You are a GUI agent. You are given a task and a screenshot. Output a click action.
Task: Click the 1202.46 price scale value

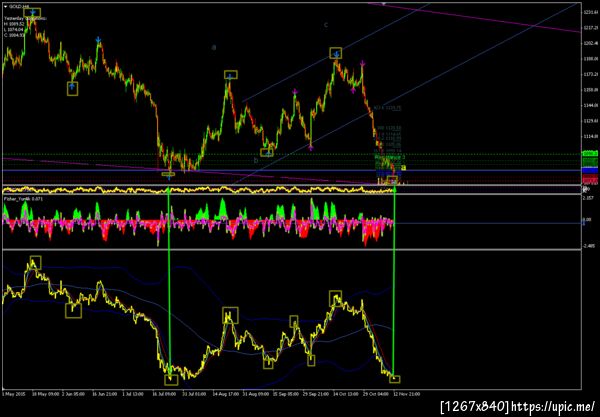coord(591,43)
